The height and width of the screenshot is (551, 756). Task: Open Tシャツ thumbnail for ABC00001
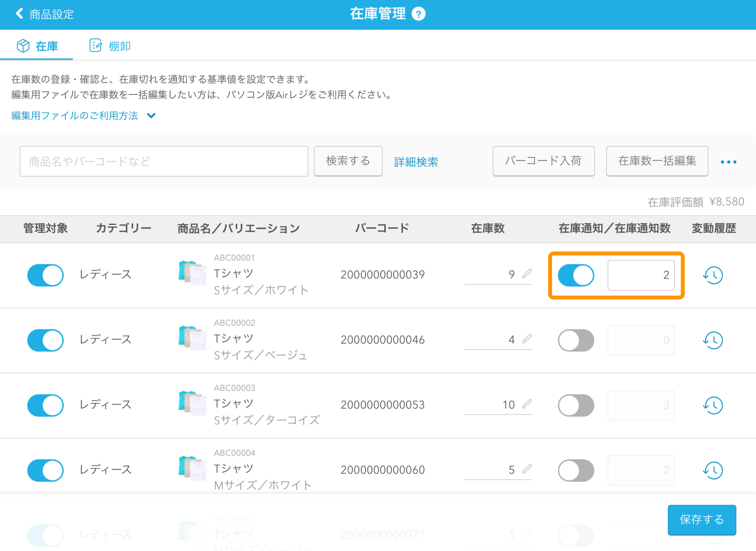(x=192, y=272)
